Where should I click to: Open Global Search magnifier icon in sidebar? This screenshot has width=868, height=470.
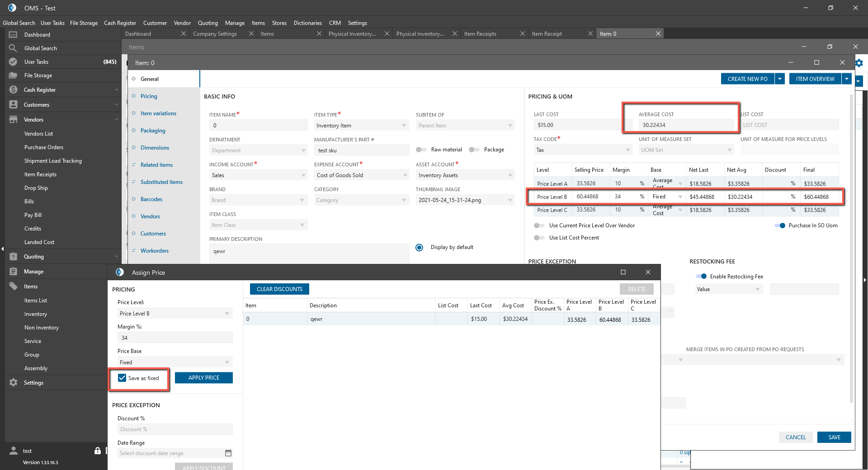click(13, 48)
